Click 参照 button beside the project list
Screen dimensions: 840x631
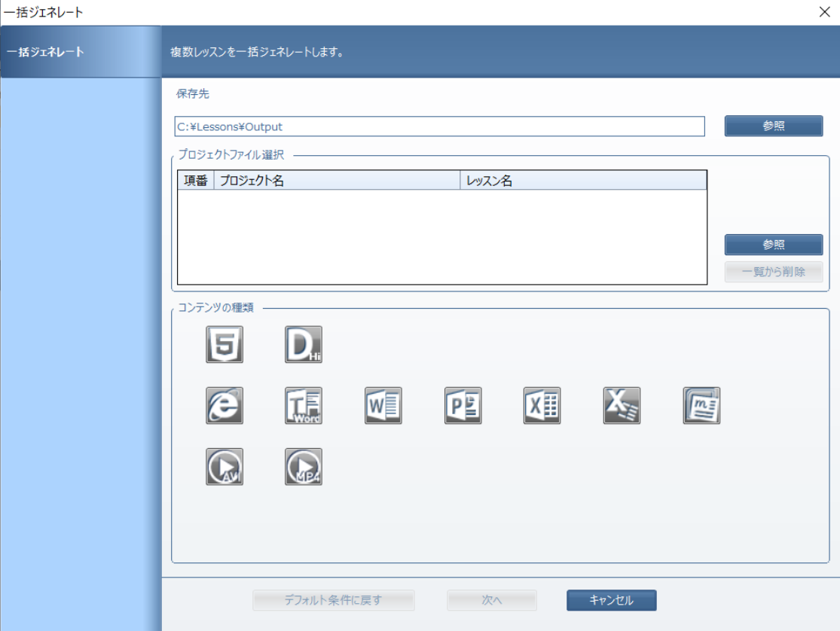pyautogui.click(x=773, y=245)
